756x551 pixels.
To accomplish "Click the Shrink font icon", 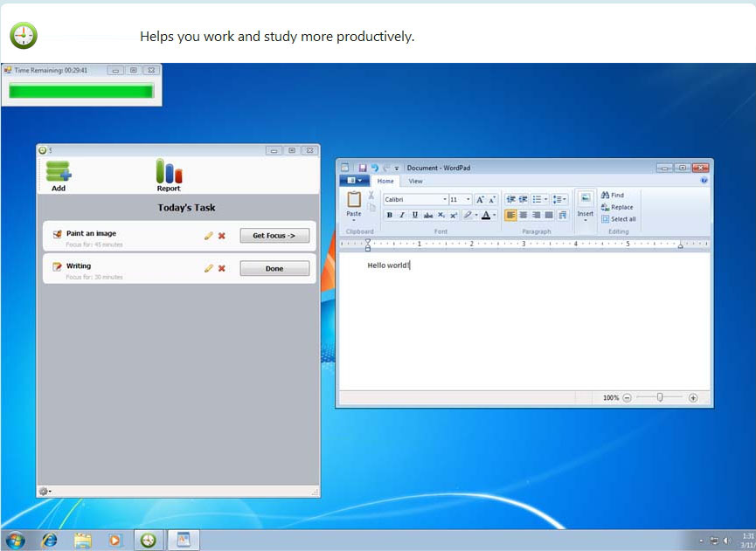I will [x=492, y=199].
